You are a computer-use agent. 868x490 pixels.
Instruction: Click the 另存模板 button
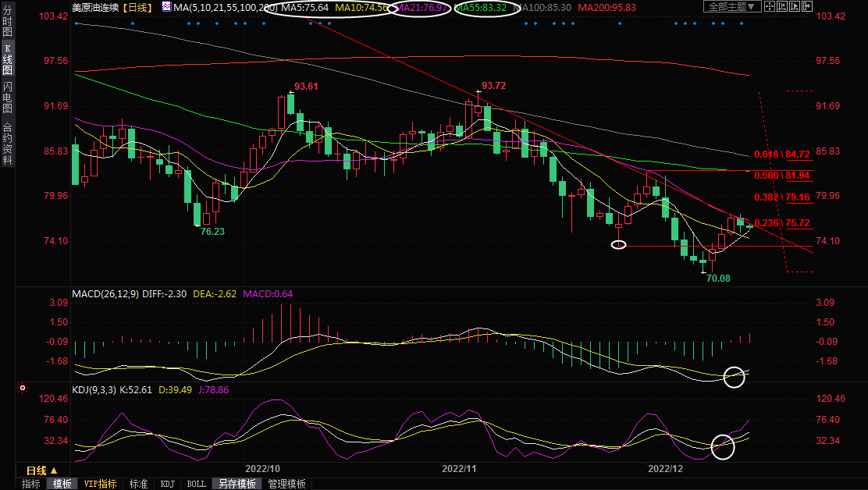tap(237, 484)
